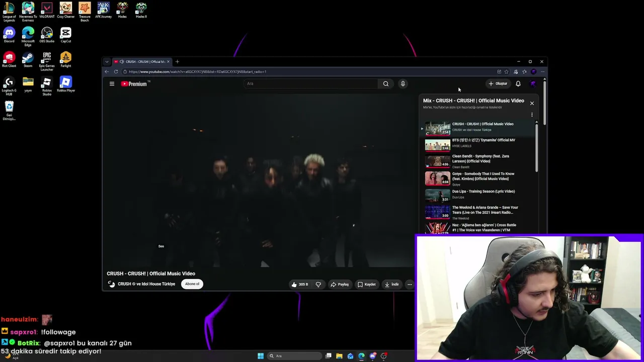Select the OBS Studio desktop icon
The width and height of the screenshot is (644, 362).
tap(47, 35)
